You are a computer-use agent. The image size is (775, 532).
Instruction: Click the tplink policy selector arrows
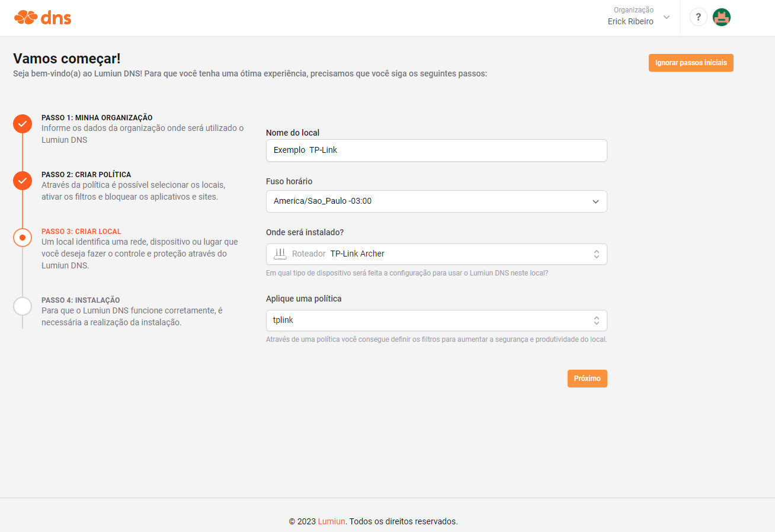(596, 321)
